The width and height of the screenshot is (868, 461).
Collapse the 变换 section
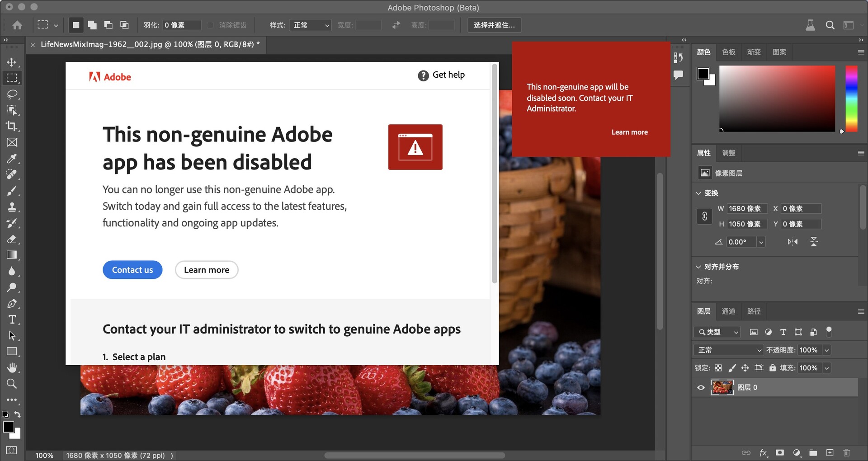(698, 193)
